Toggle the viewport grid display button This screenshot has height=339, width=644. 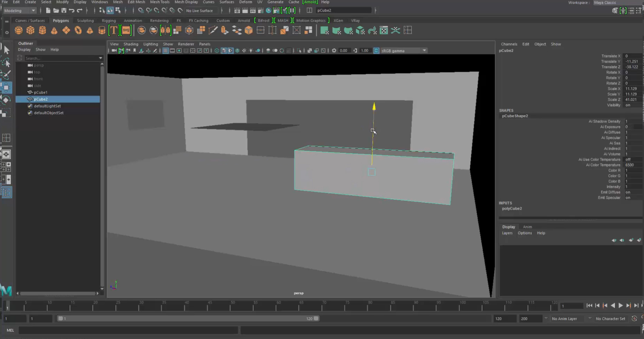click(165, 51)
